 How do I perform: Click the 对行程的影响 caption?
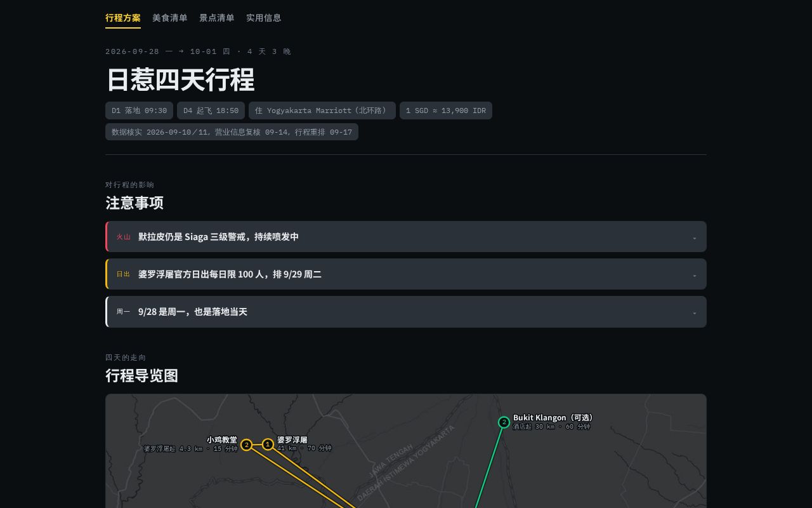tap(130, 185)
